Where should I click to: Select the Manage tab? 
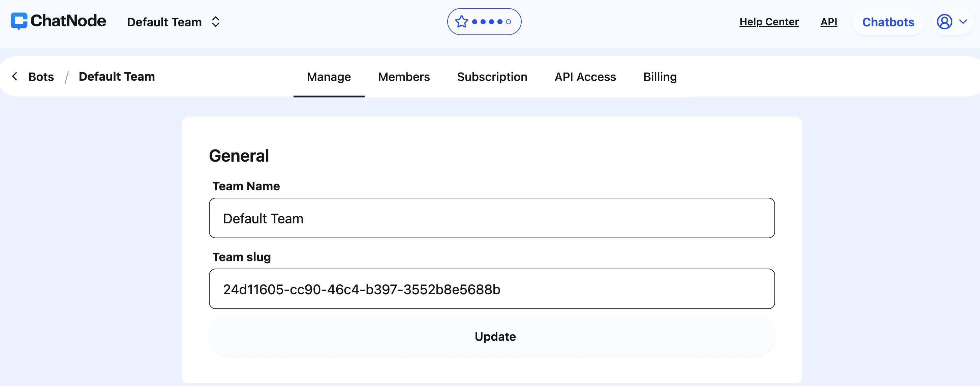coord(329,77)
